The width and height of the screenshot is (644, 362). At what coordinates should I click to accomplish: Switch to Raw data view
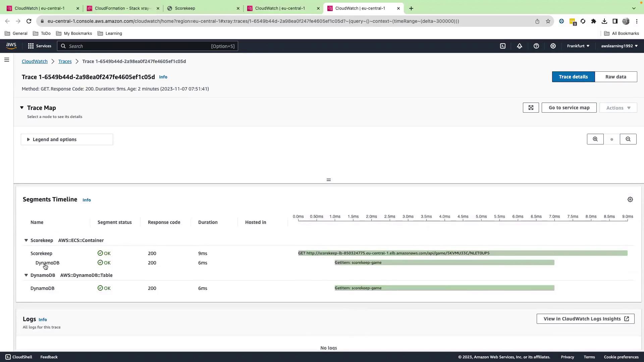(615, 77)
